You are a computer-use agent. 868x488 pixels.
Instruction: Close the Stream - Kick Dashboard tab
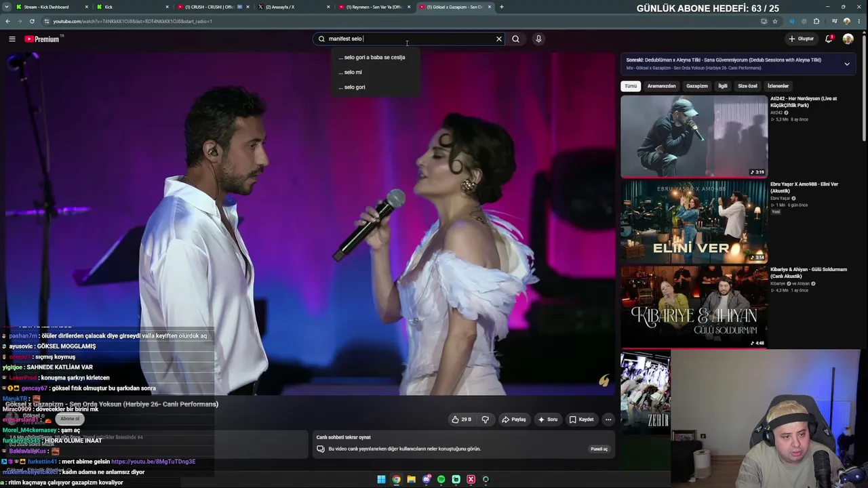pos(87,7)
